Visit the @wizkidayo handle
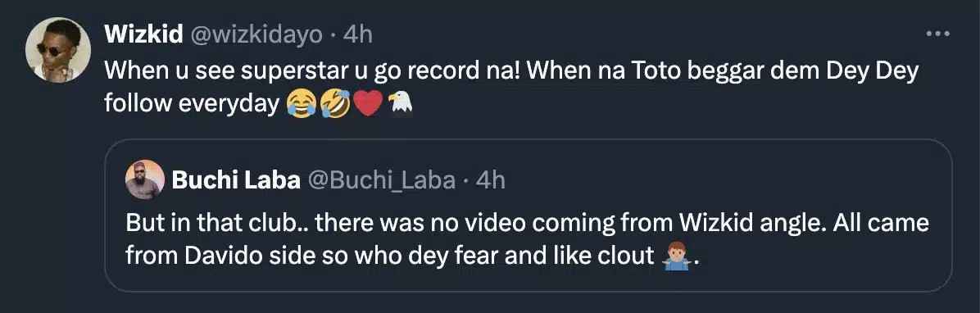Viewport: 980px width, 313px height. click(256, 35)
